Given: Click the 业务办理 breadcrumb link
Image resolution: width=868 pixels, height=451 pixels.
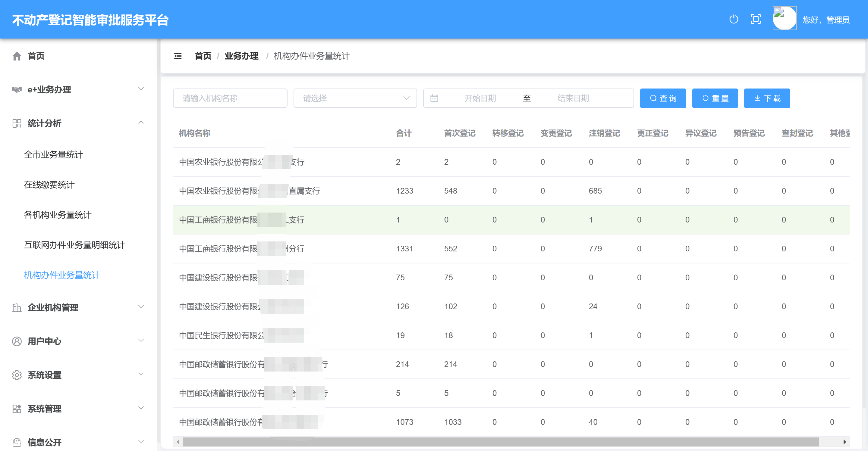Looking at the screenshot, I should (241, 56).
